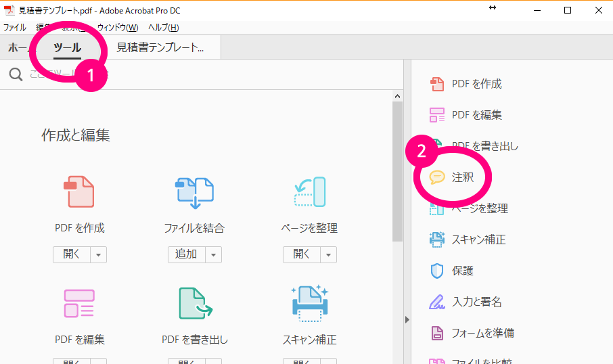The height and width of the screenshot is (364, 613).
Task: Click the 注釈 comment bubble icon
Action: coord(436,177)
